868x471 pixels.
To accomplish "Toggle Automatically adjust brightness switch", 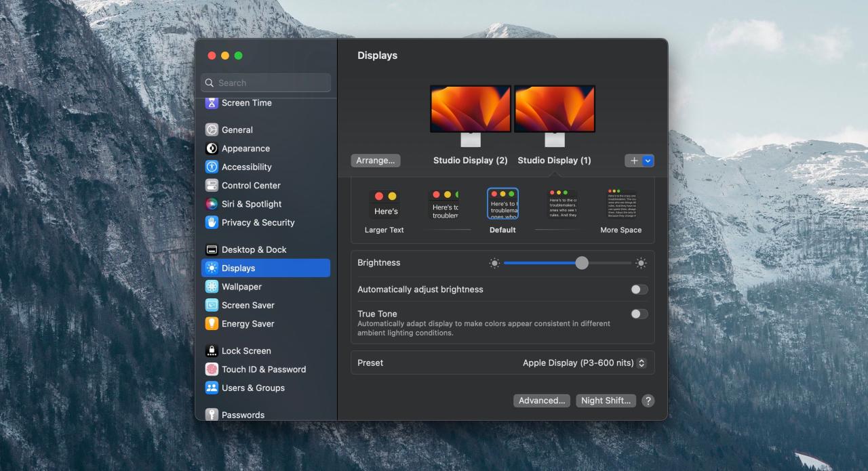I will tap(639, 289).
